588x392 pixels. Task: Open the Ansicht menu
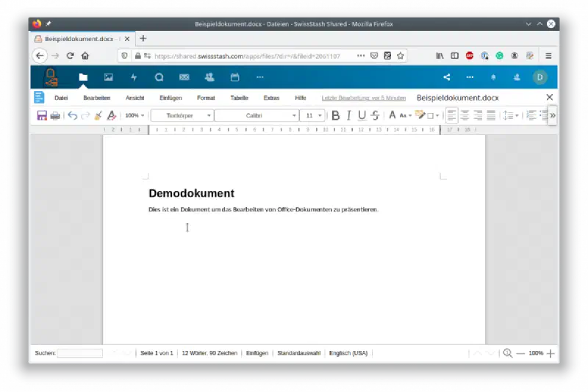[135, 98]
